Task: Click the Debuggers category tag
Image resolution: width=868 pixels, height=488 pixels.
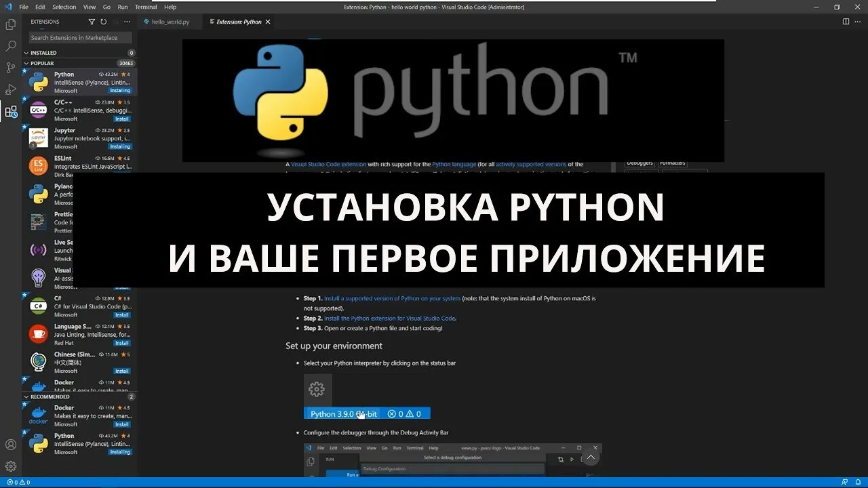Action: coord(639,163)
